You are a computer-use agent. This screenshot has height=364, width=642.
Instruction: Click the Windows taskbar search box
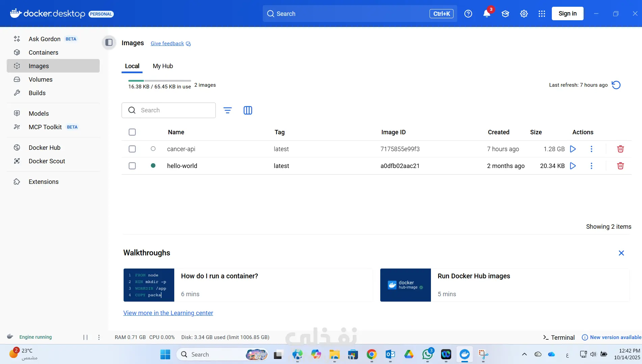click(222, 355)
